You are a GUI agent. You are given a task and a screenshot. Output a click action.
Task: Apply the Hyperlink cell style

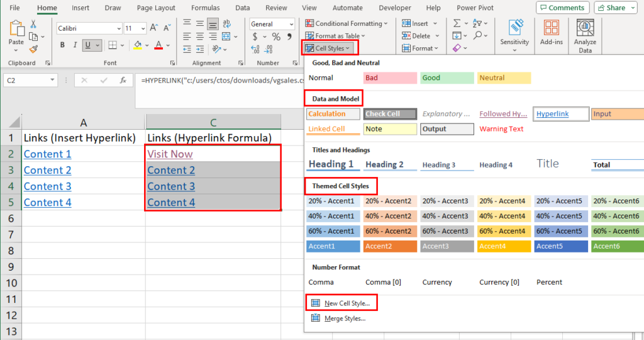(x=560, y=114)
